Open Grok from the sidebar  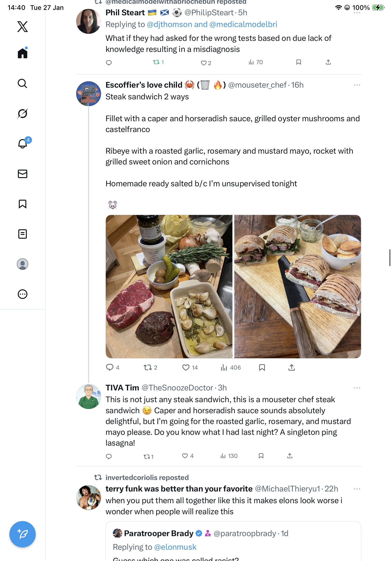[23, 113]
